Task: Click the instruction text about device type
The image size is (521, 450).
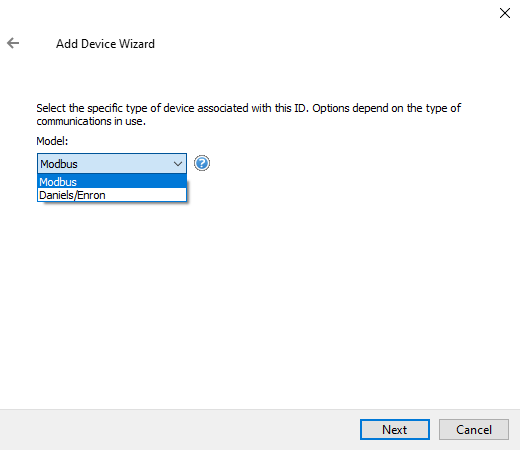Action: [248, 115]
